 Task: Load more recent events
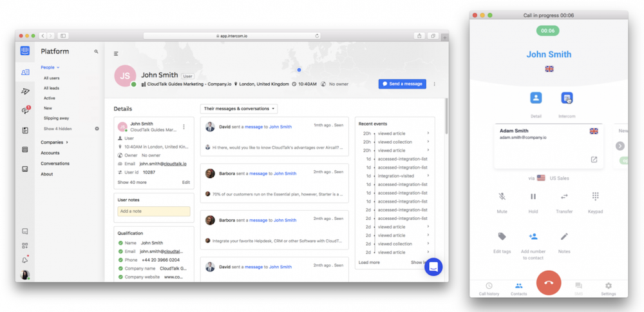[x=369, y=262]
